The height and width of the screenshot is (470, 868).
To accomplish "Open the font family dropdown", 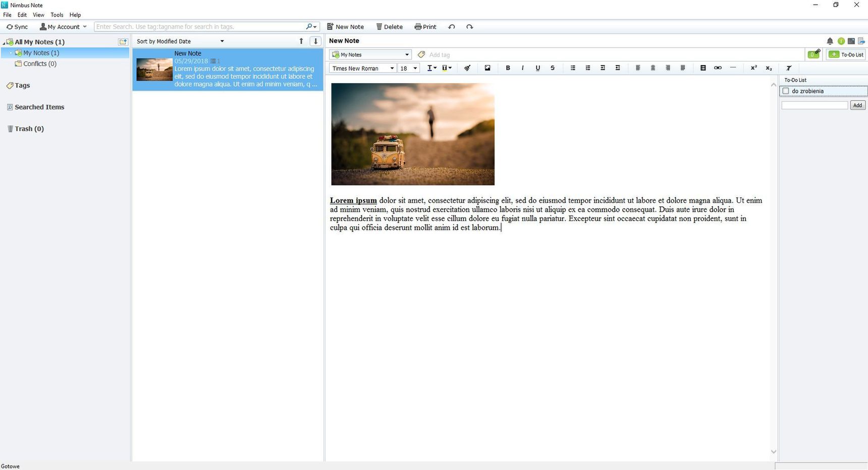I will [x=362, y=68].
